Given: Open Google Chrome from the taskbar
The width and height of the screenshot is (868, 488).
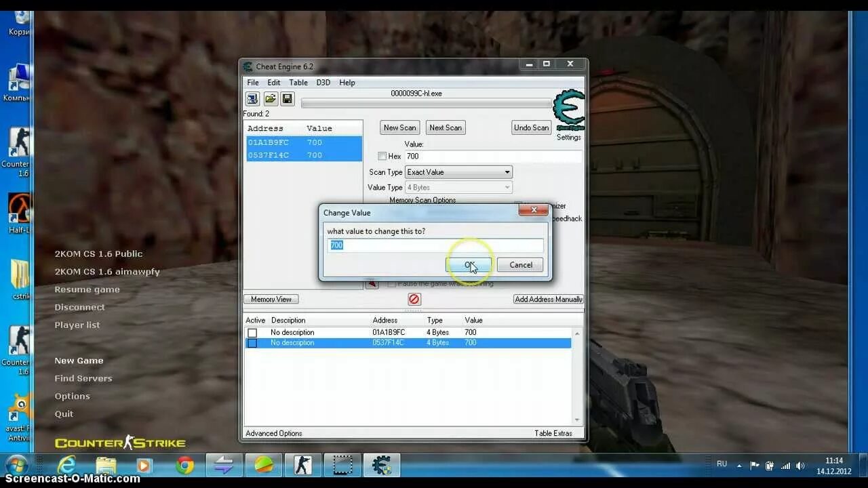Looking at the screenshot, I should (184, 465).
